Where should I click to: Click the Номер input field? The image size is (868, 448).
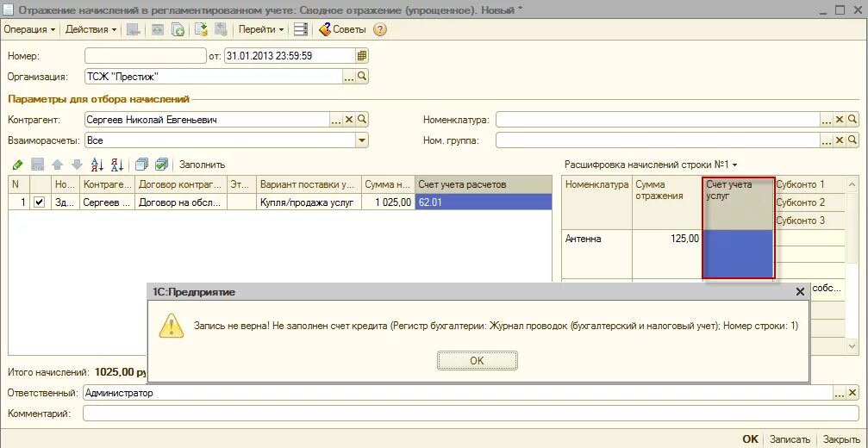point(146,56)
